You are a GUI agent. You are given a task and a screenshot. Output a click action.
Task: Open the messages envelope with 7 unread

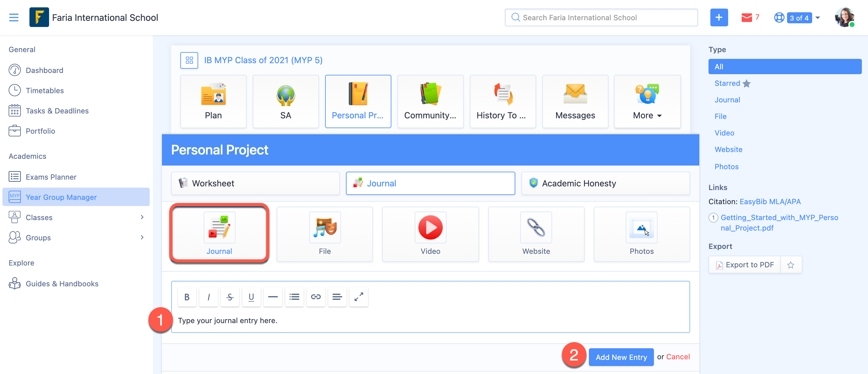(750, 17)
